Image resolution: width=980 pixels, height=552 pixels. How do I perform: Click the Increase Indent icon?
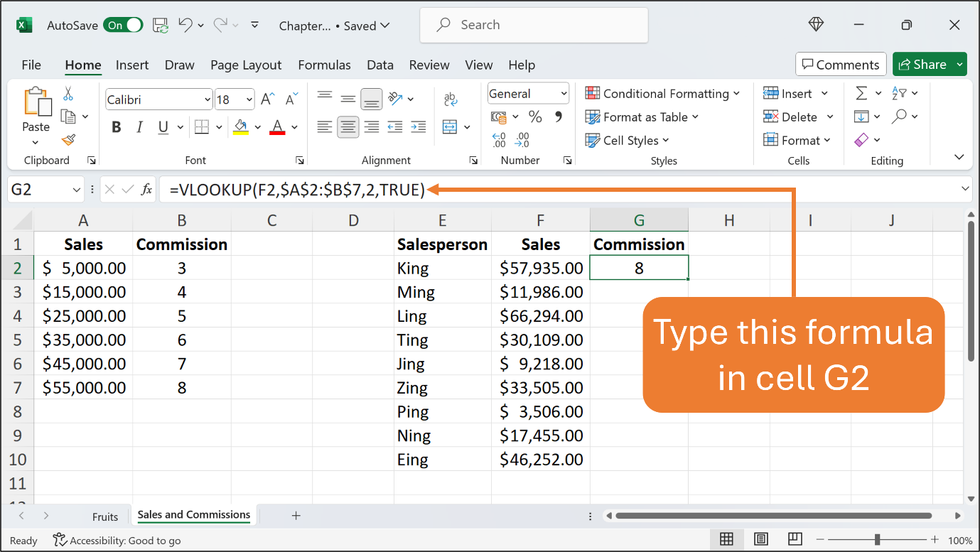coord(419,127)
